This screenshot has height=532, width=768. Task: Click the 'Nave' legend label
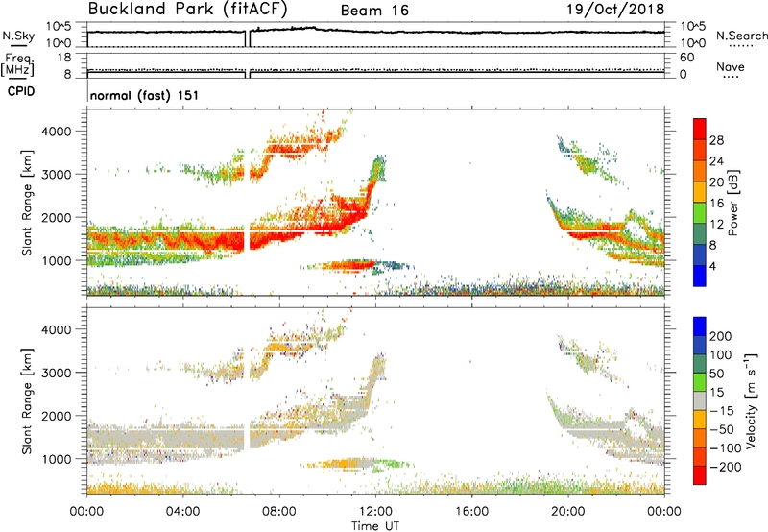click(x=731, y=67)
